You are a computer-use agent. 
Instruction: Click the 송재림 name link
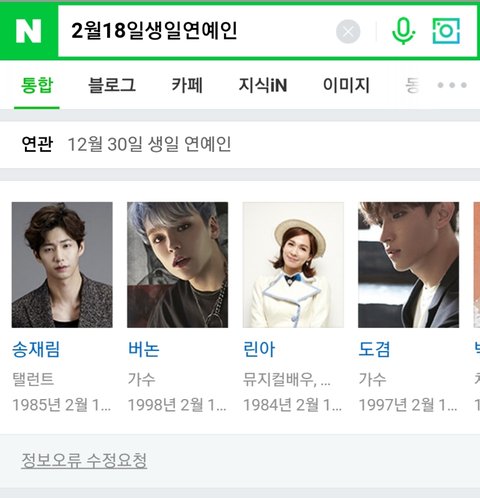[x=36, y=350]
